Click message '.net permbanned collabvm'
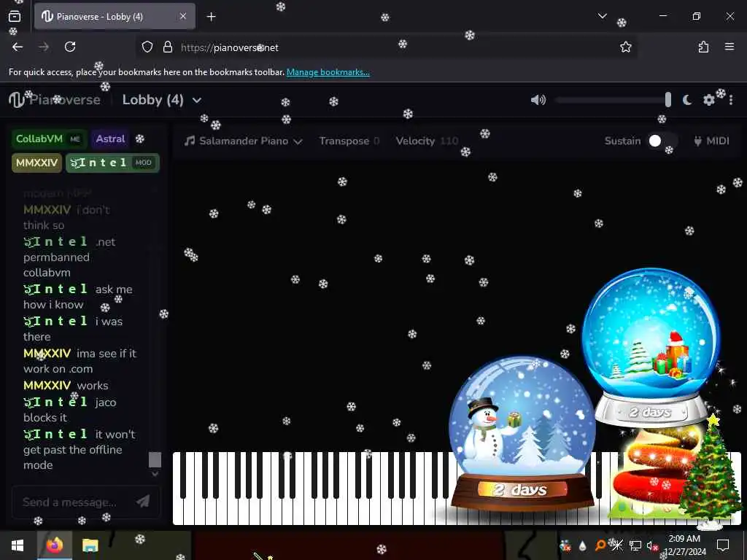 point(69,257)
